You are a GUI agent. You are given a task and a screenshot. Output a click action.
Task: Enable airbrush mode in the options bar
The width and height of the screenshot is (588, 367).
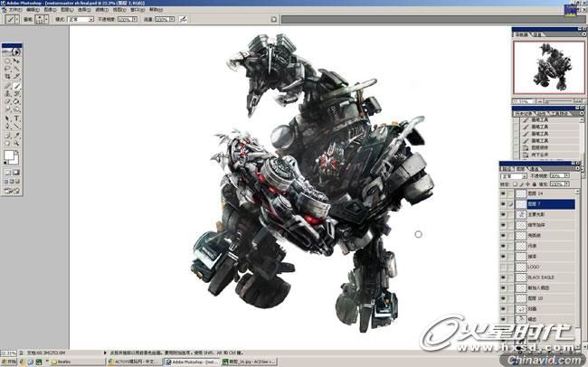pyautogui.click(x=183, y=19)
